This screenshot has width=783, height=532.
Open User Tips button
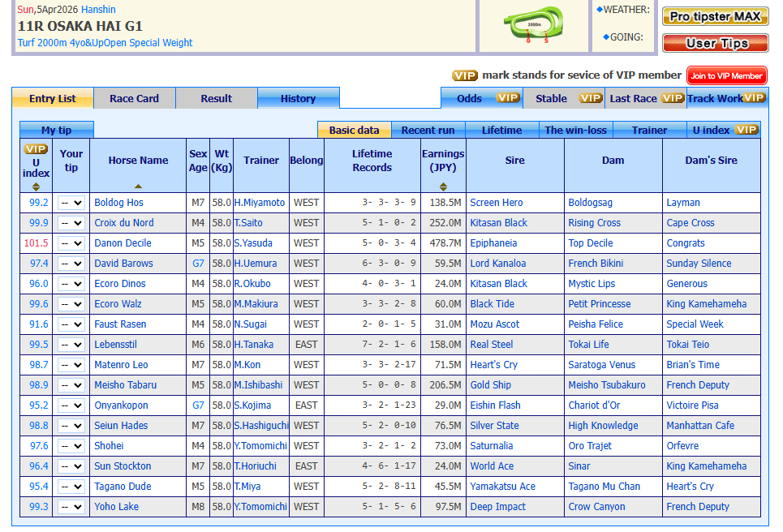[x=715, y=44]
